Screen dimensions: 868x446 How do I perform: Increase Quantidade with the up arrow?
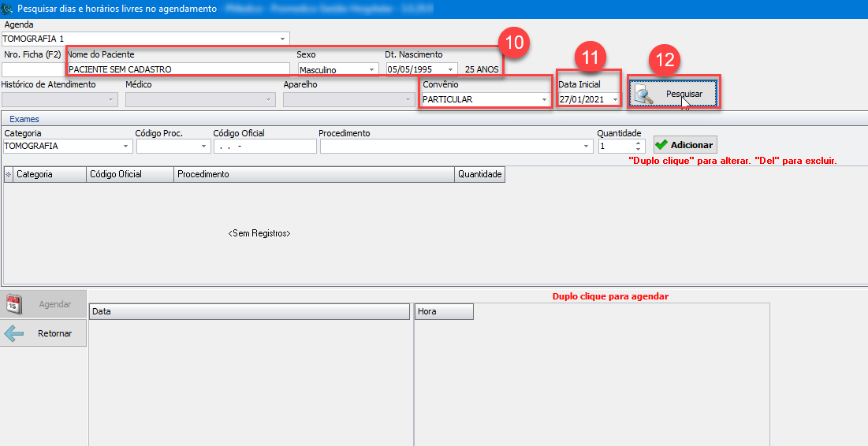(x=638, y=143)
